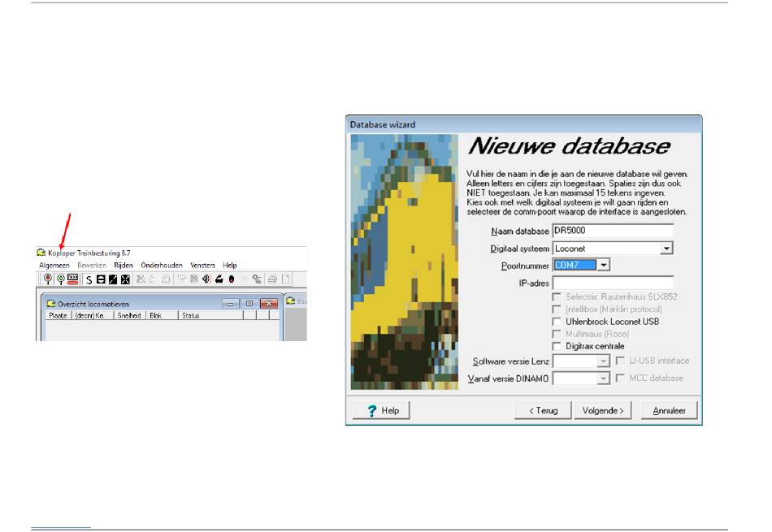Open the Help menu in Koploper
The height and width of the screenshot is (532, 772).
point(229,266)
